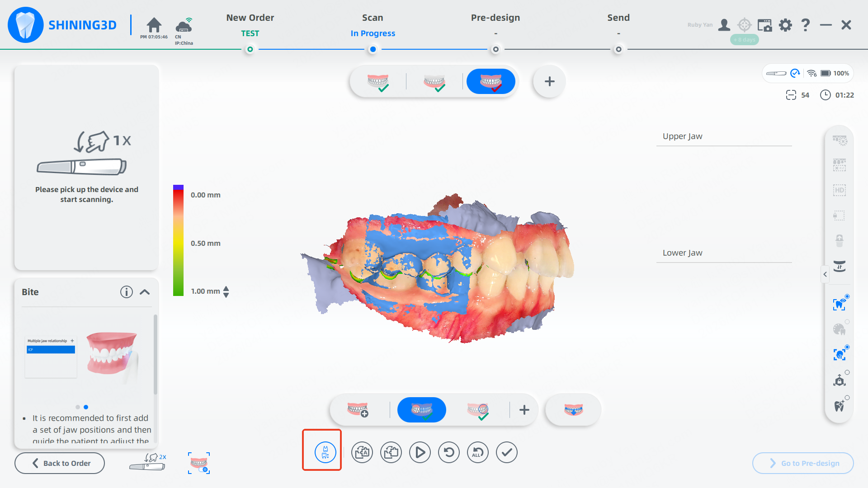This screenshot has height=488, width=868.
Task: Adjust the 1.00 mm stepper arrows
Action: click(226, 291)
